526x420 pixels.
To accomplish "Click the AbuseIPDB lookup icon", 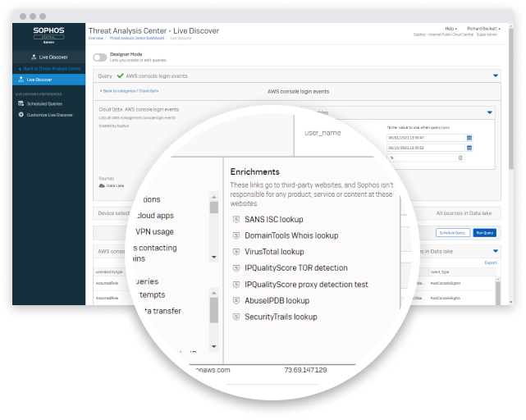I will coord(236,300).
